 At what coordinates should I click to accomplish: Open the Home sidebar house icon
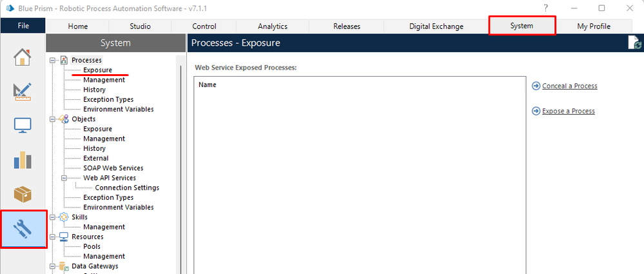coord(23,57)
